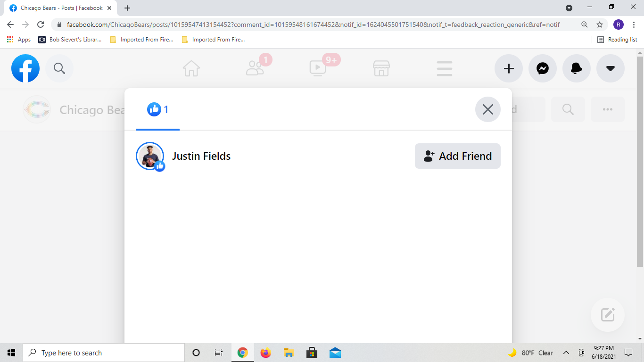Open the Chrome zoom indicator icon
The height and width of the screenshot is (362, 644).
pos(585,25)
